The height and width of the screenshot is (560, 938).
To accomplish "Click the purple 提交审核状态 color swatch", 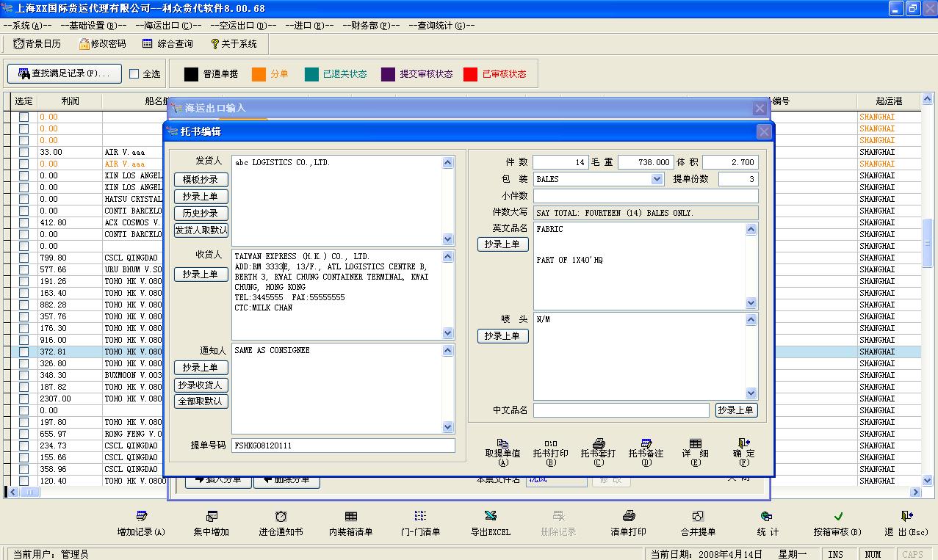I will [x=388, y=74].
